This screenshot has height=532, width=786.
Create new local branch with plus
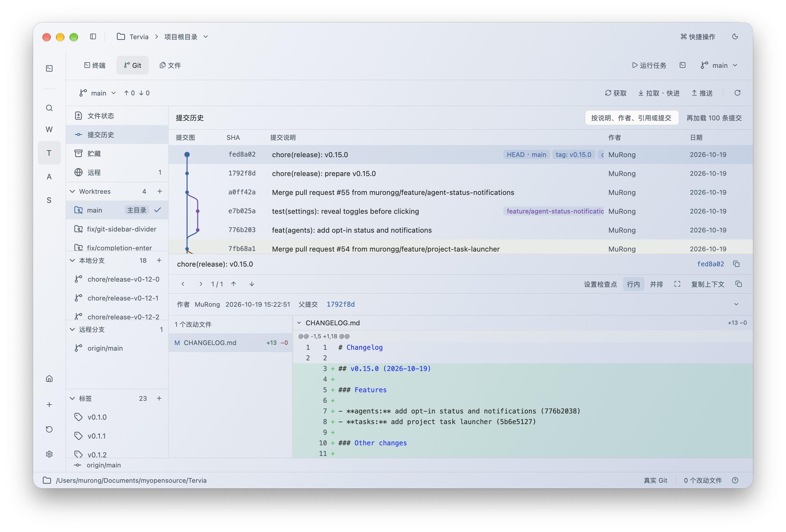159,260
